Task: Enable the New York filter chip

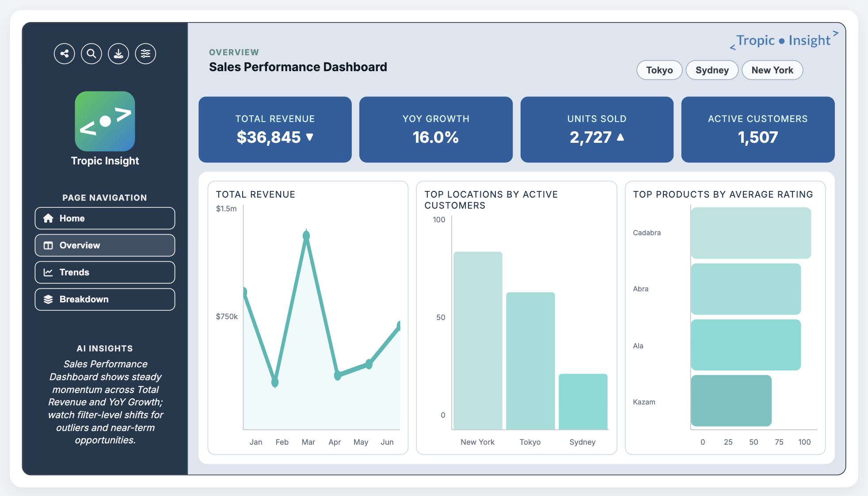Action: [772, 70]
